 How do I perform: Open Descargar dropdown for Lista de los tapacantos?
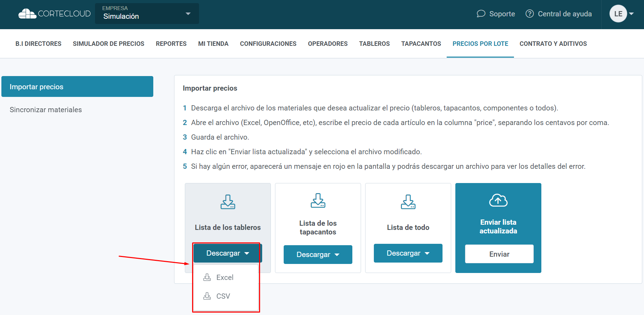click(318, 255)
